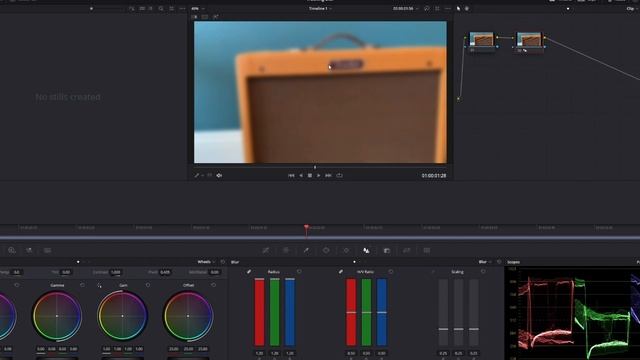The width and height of the screenshot is (640, 360).
Task: Click the Scaling first slider
Action: (443, 312)
